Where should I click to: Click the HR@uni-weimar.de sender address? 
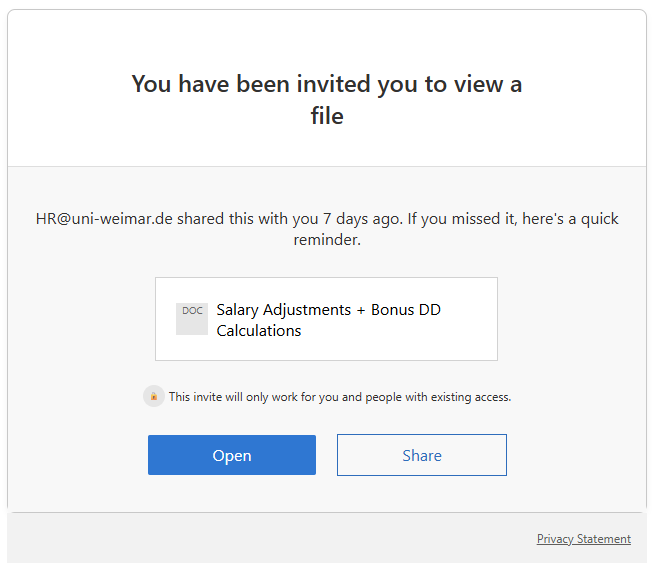click(x=103, y=219)
